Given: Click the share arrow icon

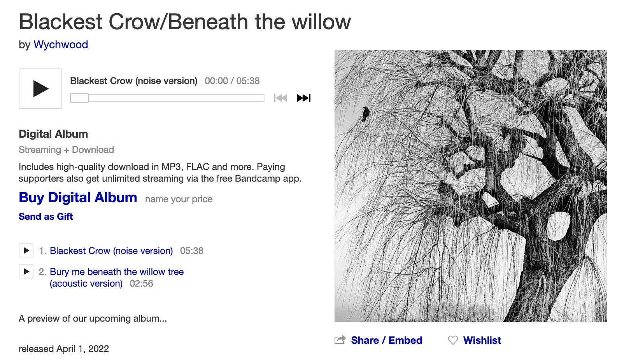Looking at the screenshot, I should tap(340, 340).
